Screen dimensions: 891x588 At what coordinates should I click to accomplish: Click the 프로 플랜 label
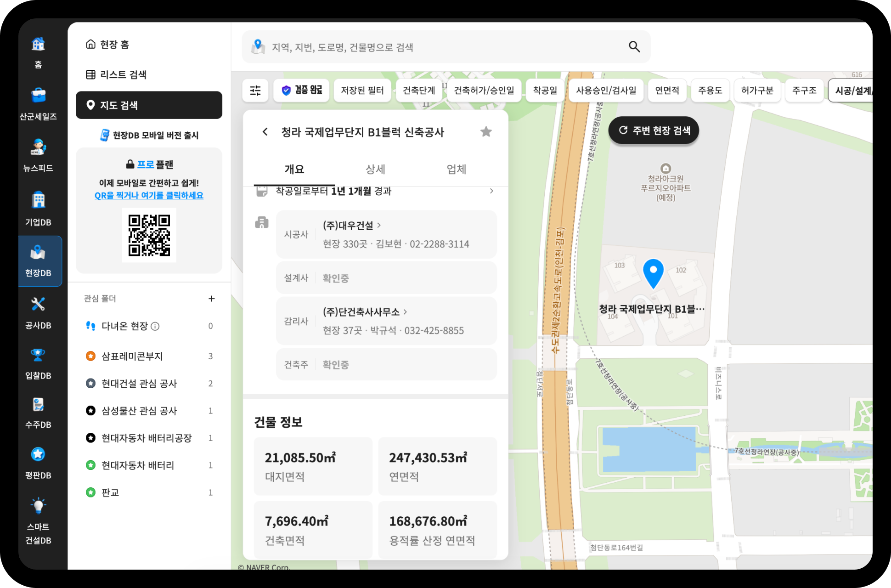click(149, 164)
